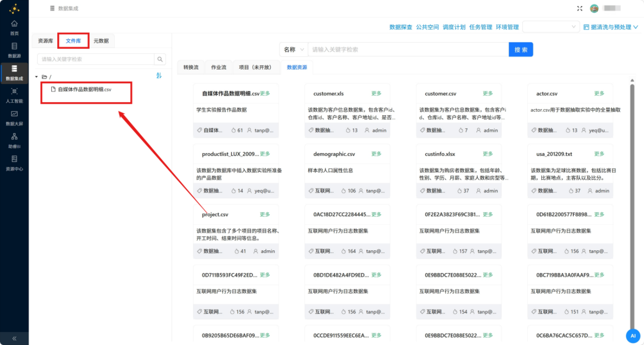The image size is (644, 345).
Task: Open the 环境管理 link
Action: (x=507, y=27)
